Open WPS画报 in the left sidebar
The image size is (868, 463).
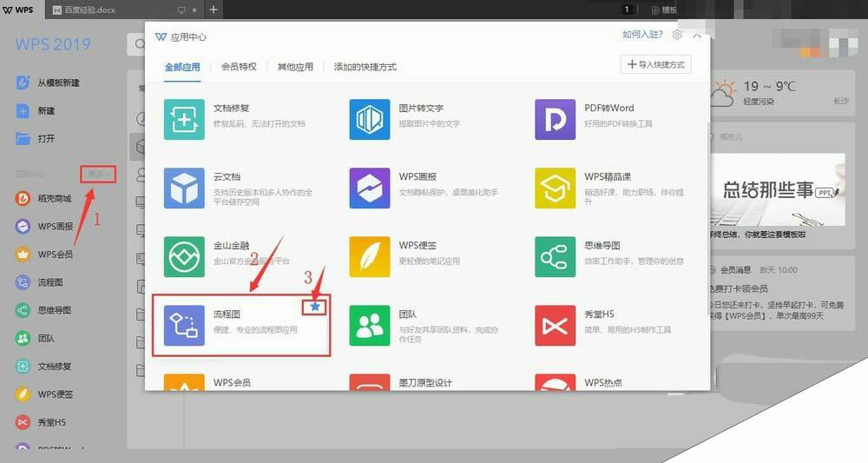coord(44,226)
